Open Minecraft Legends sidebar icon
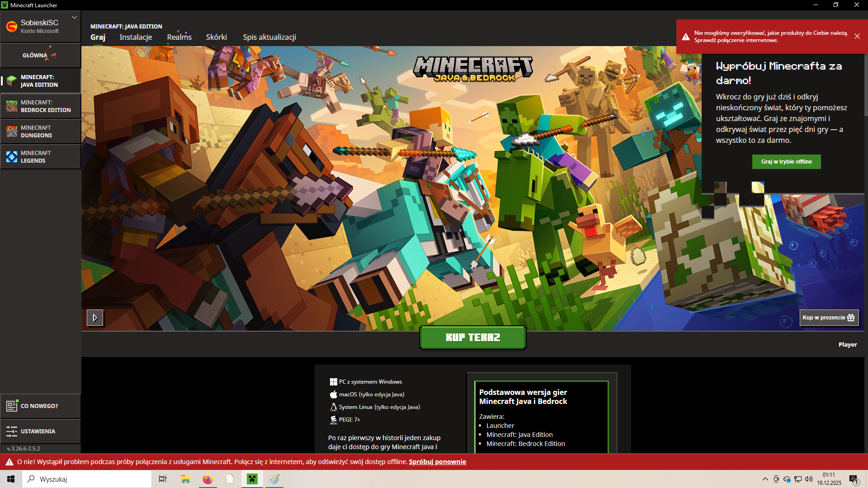 pos(12,157)
